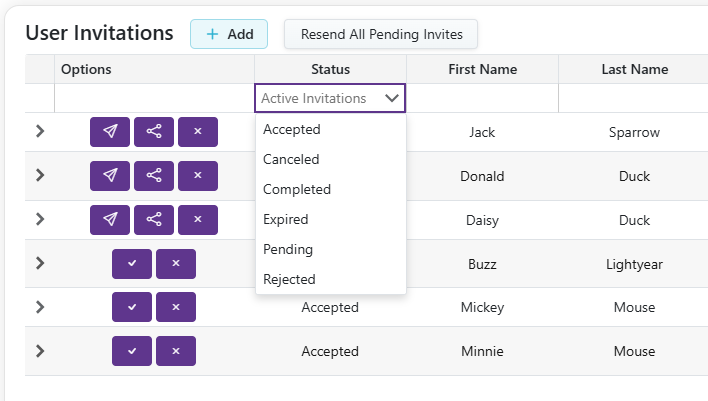Sort by the First Name column header
This screenshot has height=401, width=708.
click(x=483, y=69)
